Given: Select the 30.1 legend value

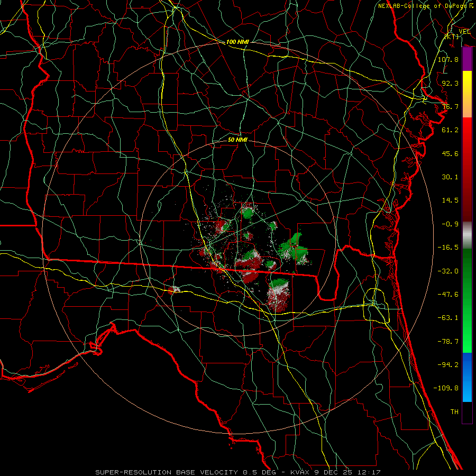Looking at the screenshot, I should tap(450, 177).
